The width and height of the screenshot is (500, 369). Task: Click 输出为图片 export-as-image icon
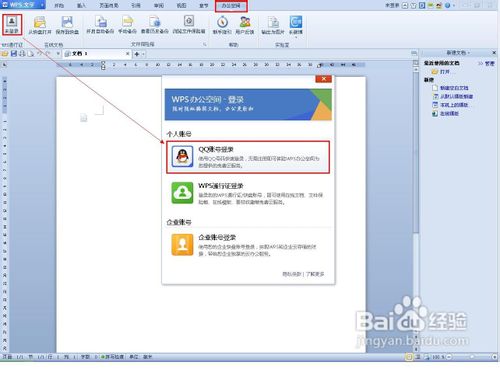tap(273, 22)
